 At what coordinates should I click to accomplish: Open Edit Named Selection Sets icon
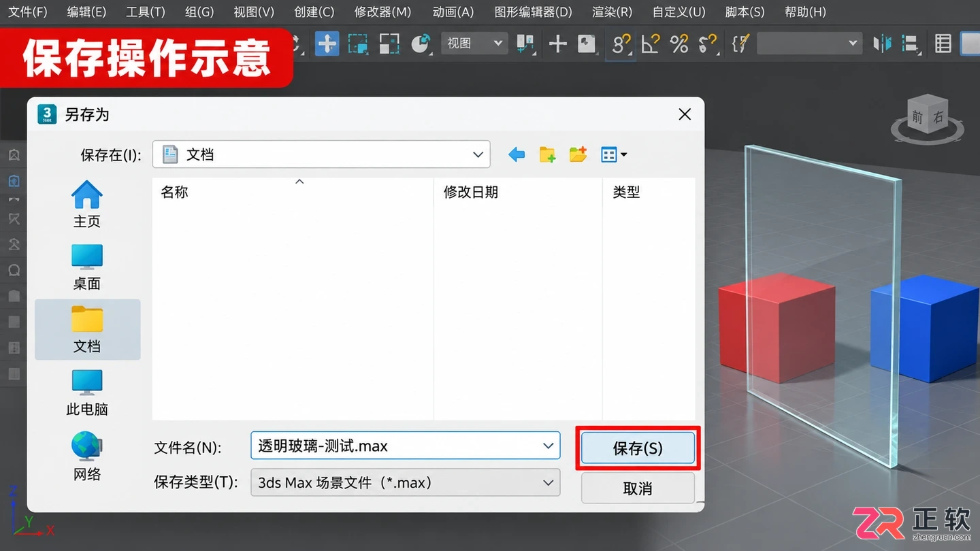[740, 44]
